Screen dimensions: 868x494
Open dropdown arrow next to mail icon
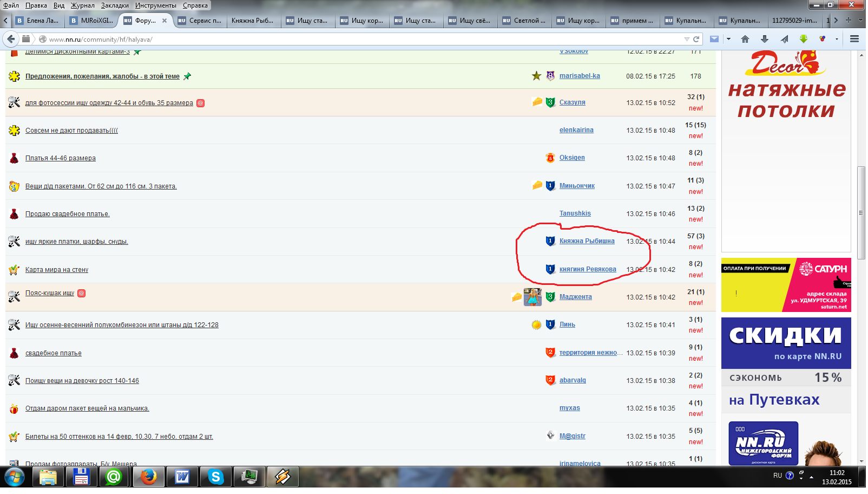pyautogui.click(x=728, y=39)
